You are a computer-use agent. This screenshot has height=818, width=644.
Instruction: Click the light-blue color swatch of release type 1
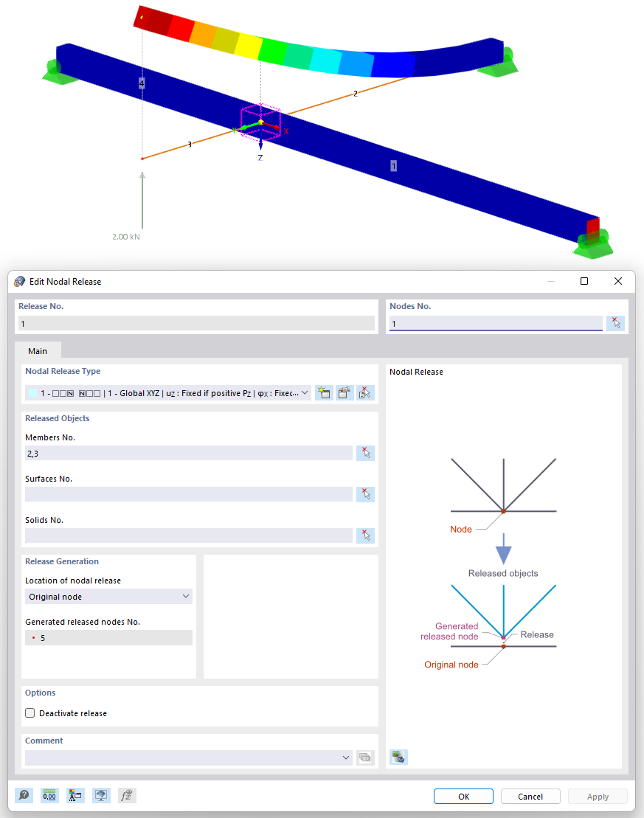pos(33,393)
